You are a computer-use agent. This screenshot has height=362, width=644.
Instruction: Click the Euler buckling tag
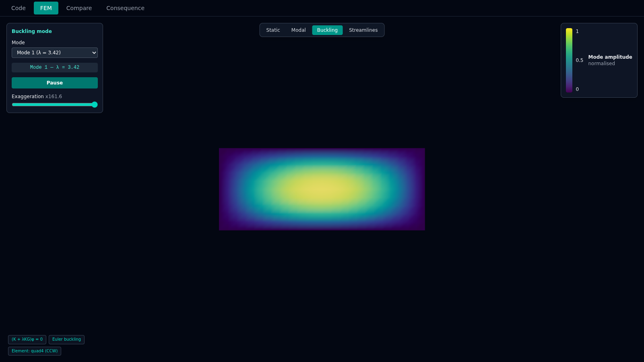pos(66,339)
